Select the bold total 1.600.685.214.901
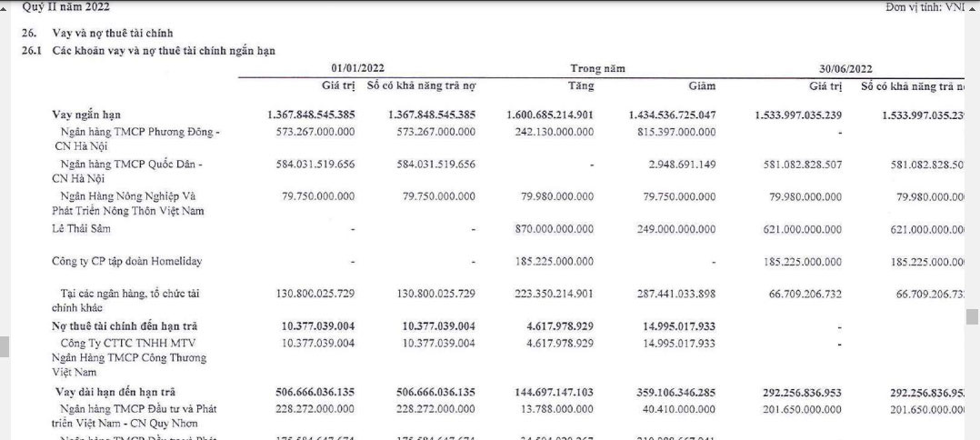 click(x=550, y=115)
